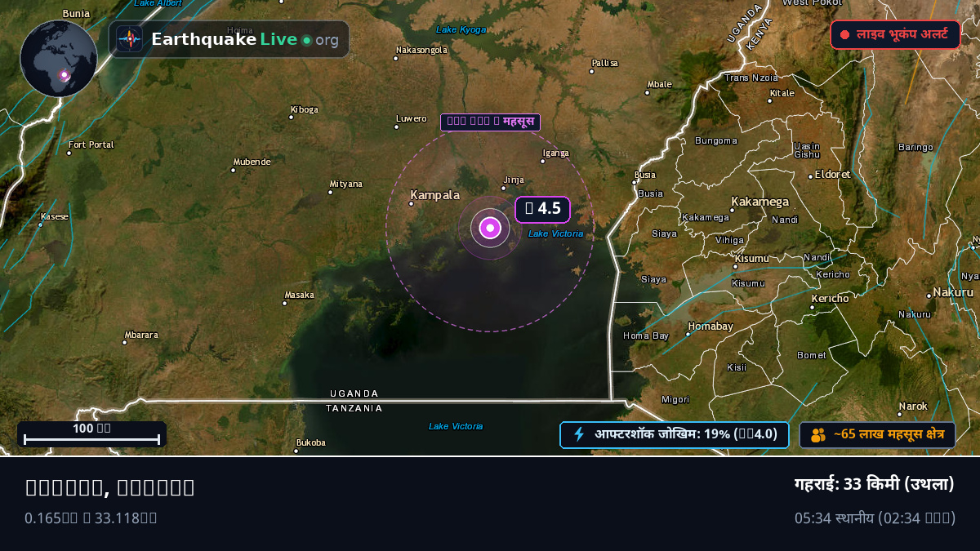Click the green dot before 'org'

pyautogui.click(x=306, y=40)
